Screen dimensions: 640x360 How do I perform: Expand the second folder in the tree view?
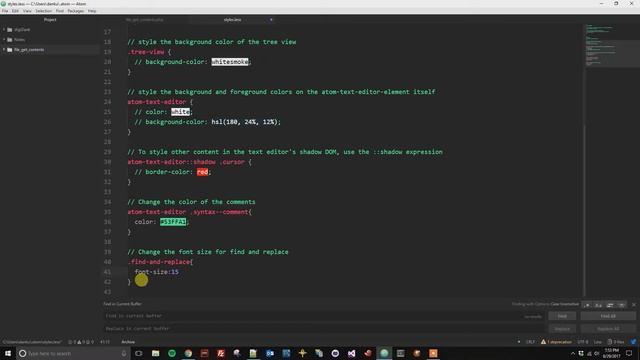(4, 40)
